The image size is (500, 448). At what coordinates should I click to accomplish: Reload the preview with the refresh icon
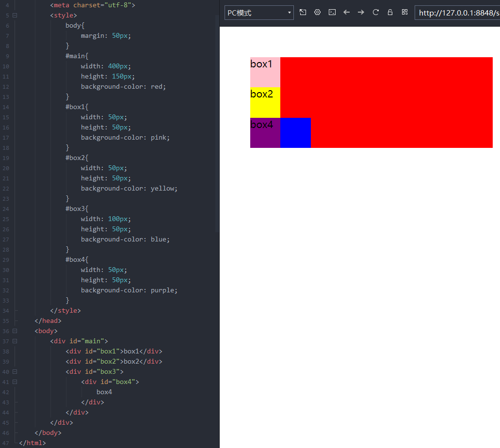pos(376,13)
